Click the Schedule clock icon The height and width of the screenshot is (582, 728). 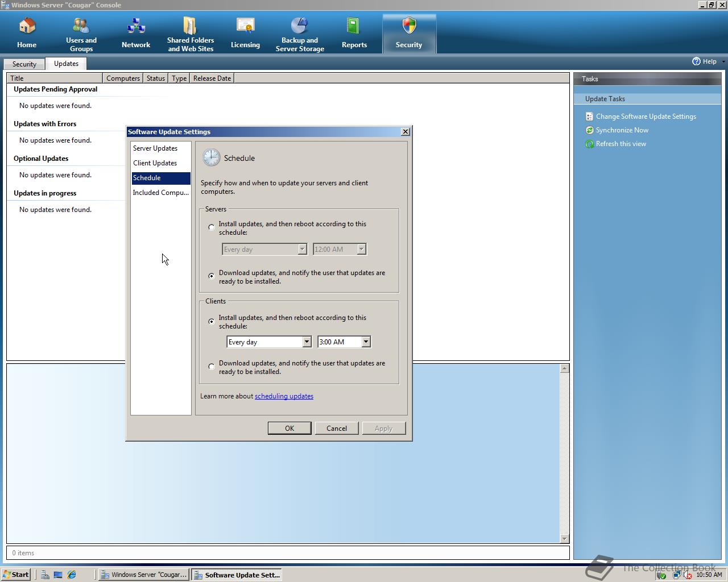click(x=211, y=157)
